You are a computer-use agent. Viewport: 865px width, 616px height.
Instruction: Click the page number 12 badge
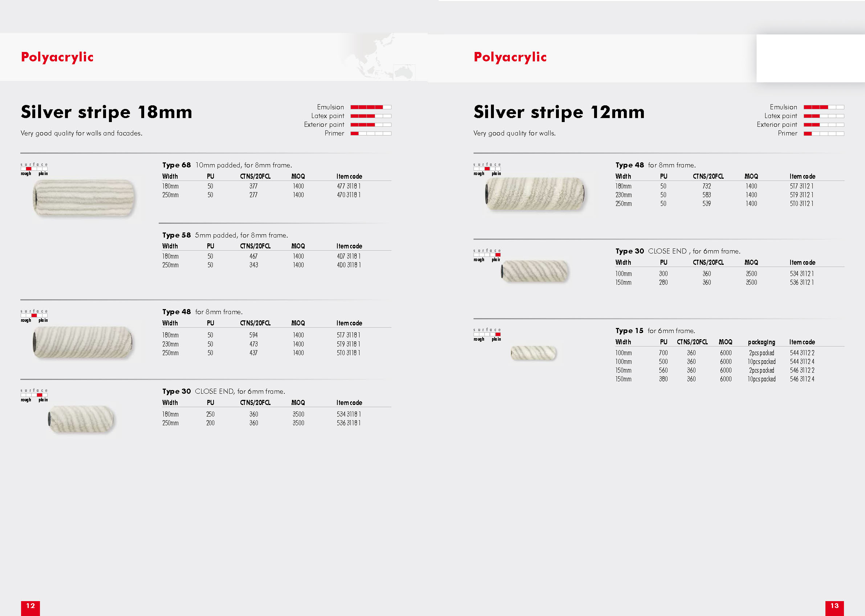pos(31,608)
